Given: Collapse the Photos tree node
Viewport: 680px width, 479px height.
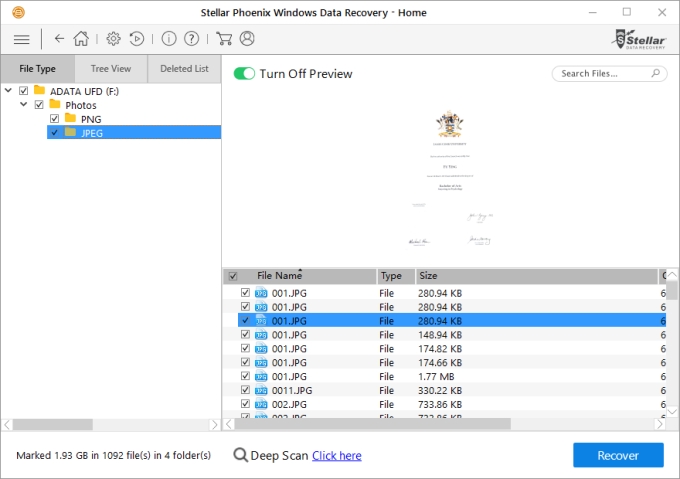Looking at the screenshot, I should tap(24, 104).
